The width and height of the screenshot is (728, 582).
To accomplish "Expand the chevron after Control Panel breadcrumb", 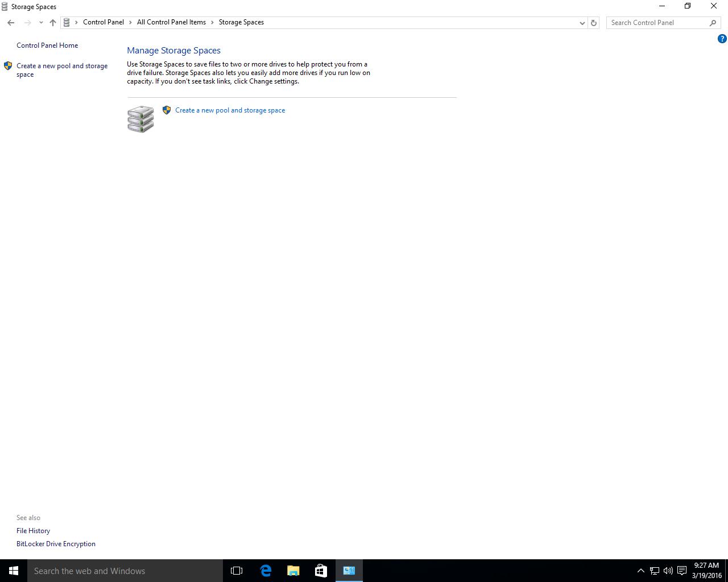I will point(130,22).
